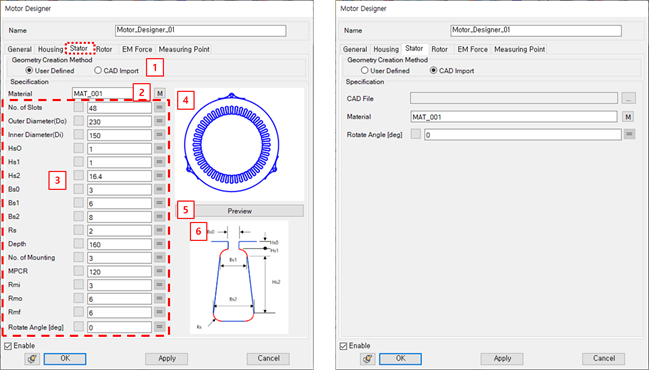Click Rotate Angle value field in CAD Import dialog
Viewport: 650px width, 371px height.
(x=523, y=135)
